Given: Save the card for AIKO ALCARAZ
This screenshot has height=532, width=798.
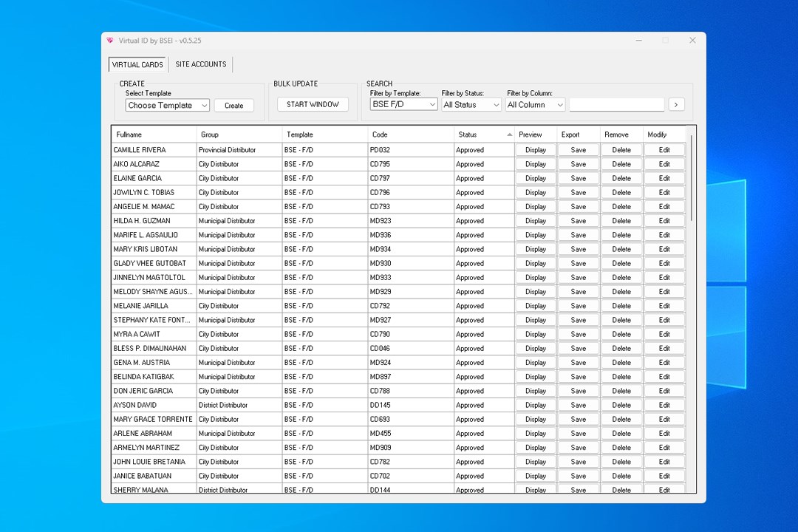Looking at the screenshot, I should point(578,164).
